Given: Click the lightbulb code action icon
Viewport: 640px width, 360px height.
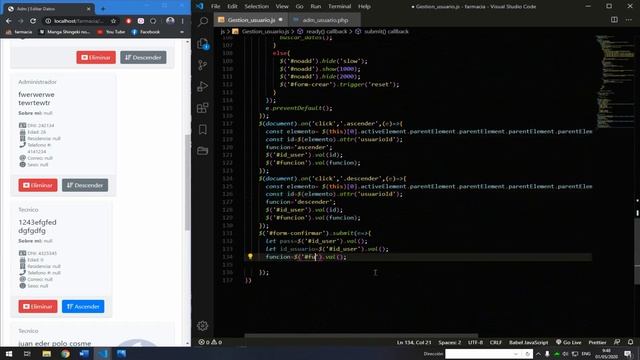Looking at the screenshot, I should tap(250, 256).
